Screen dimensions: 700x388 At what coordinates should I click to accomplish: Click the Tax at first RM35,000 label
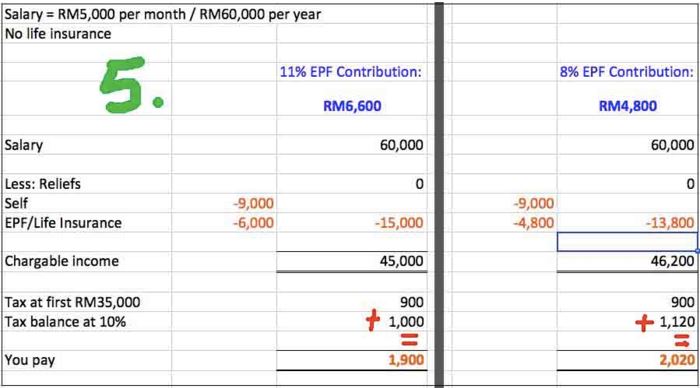pos(72,302)
